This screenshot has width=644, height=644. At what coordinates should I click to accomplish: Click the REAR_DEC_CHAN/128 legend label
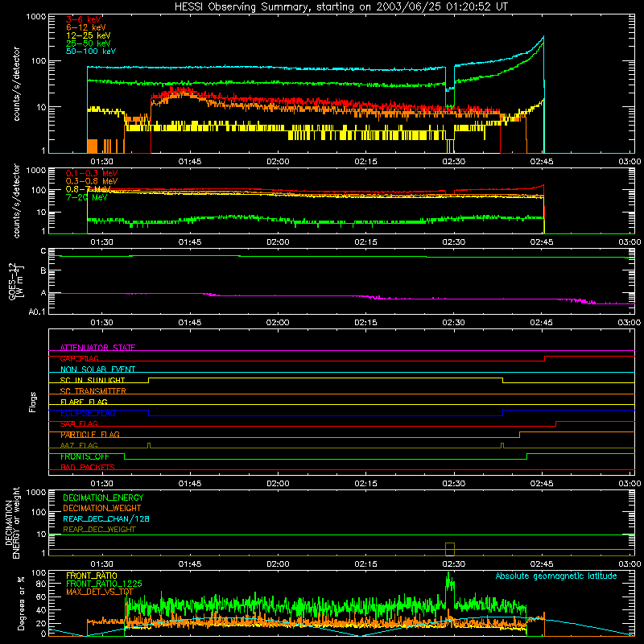[106, 519]
